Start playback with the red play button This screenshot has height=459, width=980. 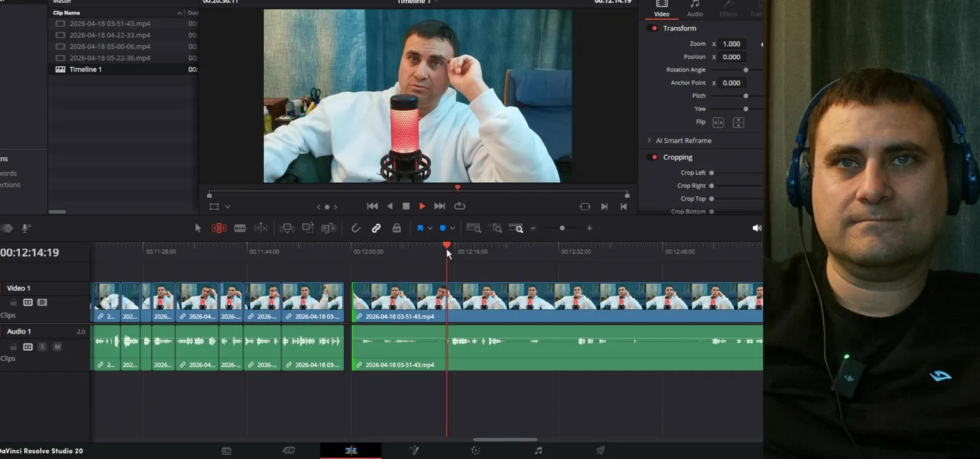(x=422, y=207)
